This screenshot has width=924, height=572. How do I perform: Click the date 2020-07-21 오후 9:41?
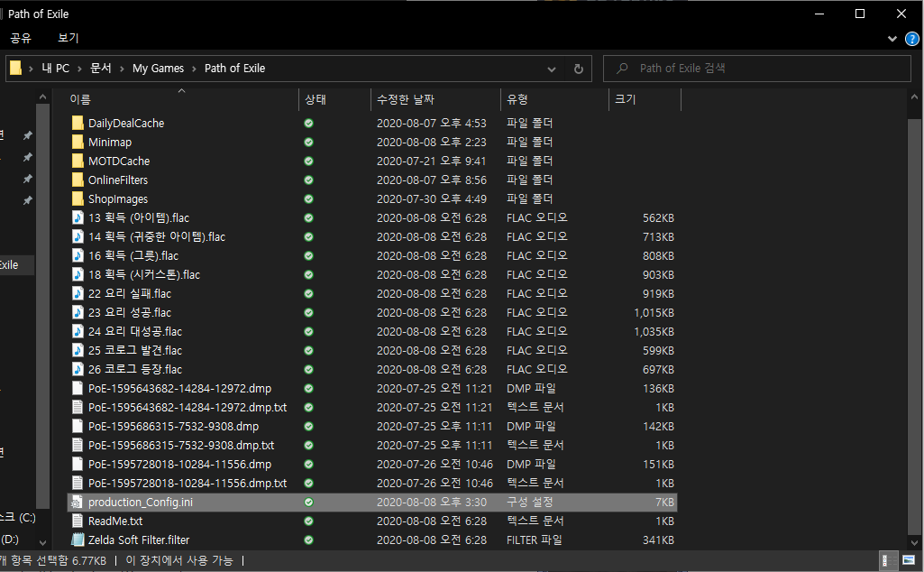(x=432, y=161)
